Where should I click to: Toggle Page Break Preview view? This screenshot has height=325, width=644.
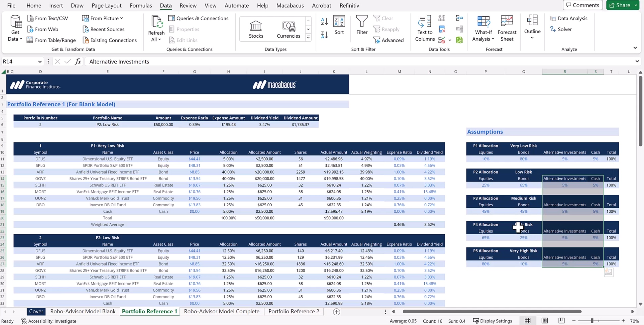coord(561,320)
